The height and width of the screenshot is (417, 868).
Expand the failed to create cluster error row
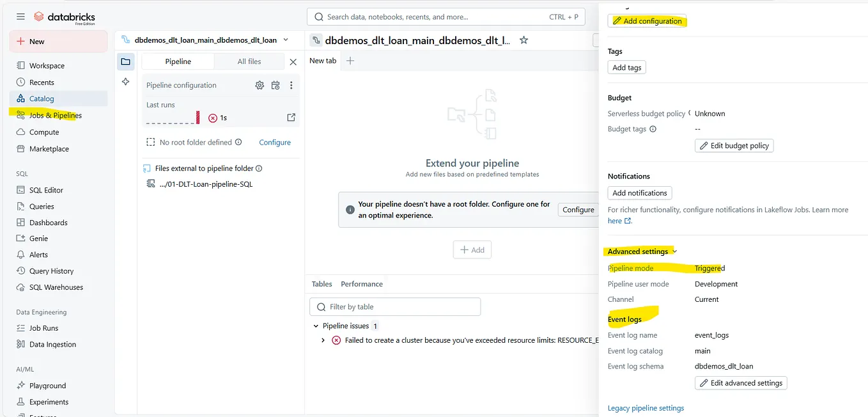click(x=323, y=340)
